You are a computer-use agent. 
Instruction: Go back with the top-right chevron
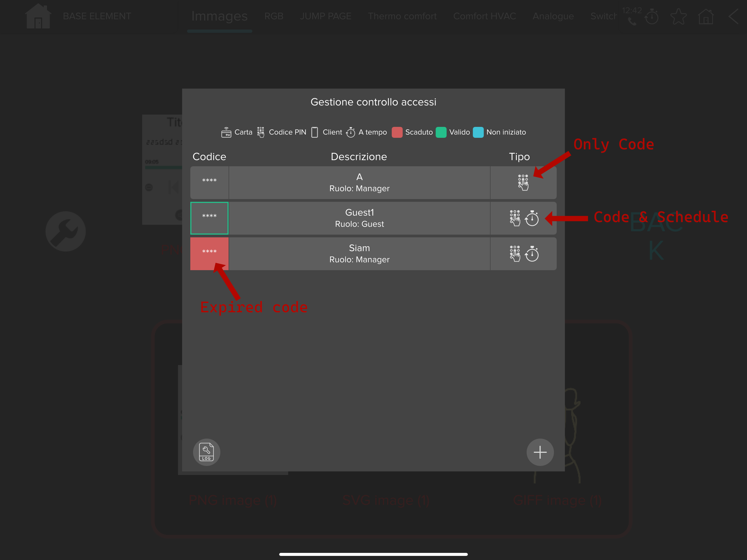click(733, 17)
